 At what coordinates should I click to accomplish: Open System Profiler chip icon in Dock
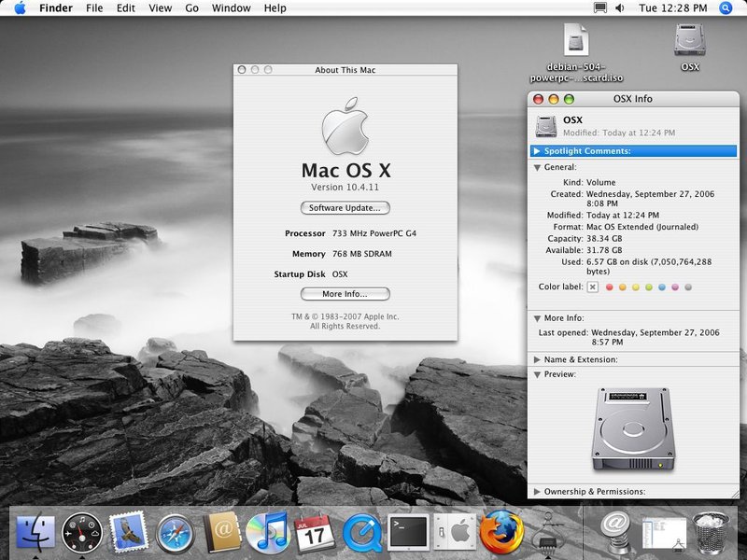548,533
